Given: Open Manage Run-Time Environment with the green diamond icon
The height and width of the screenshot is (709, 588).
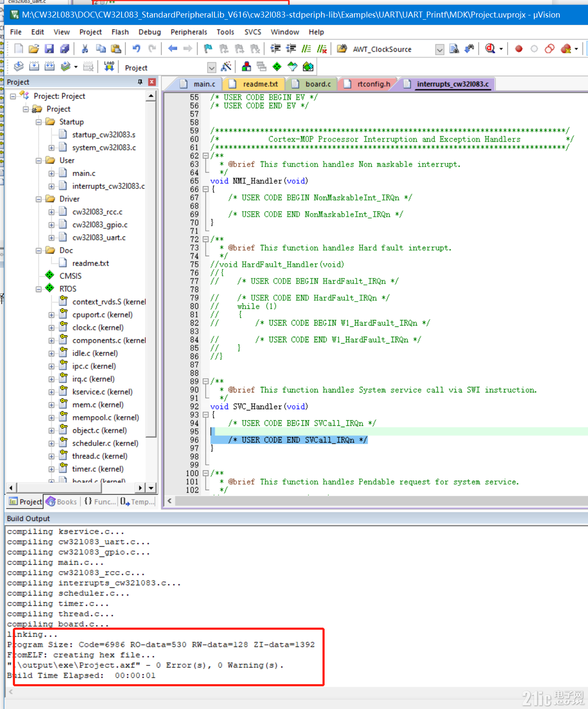Looking at the screenshot, I should pos(277,67).
